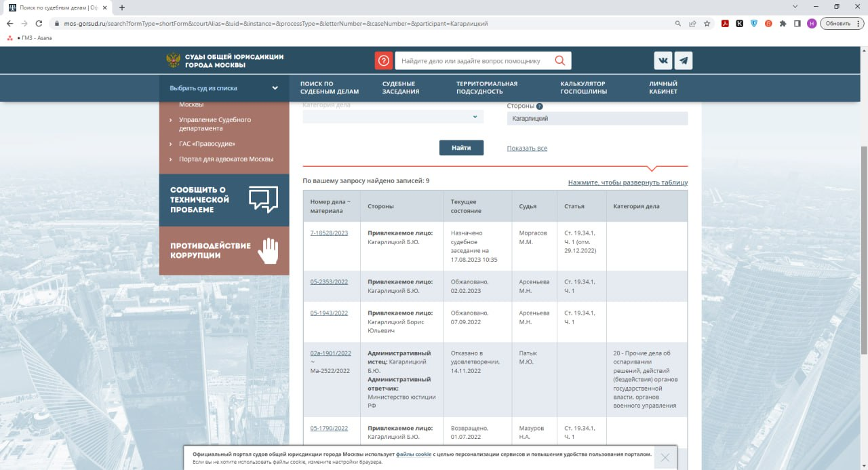Image resolution: width=868 pixels, height=470 pixels.
Task: Open Личный кабинет menu item
Action: coord(663,87)
